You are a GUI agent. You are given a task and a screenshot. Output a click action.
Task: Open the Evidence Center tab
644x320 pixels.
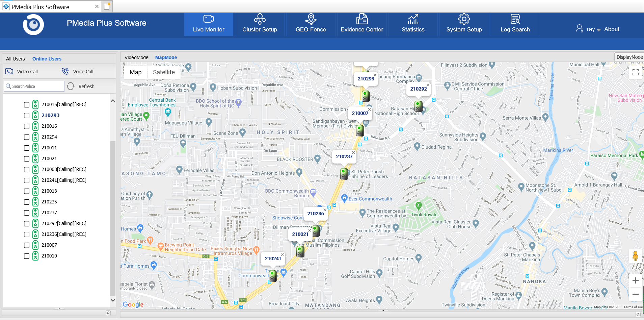(362, 24)
